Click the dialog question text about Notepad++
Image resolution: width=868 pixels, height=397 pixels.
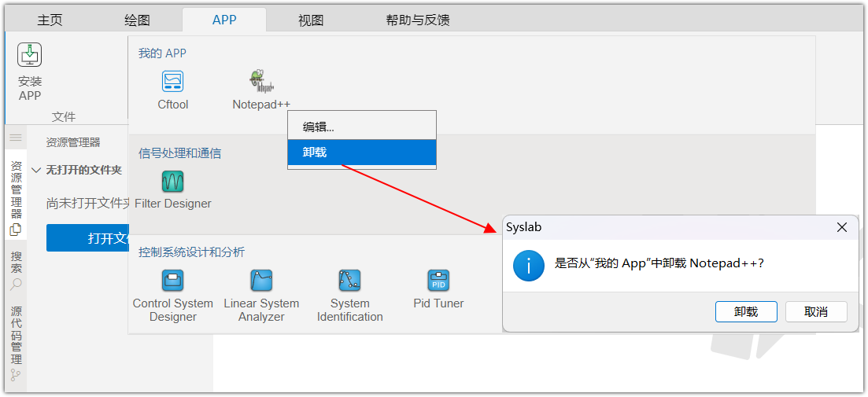(659, 263)
